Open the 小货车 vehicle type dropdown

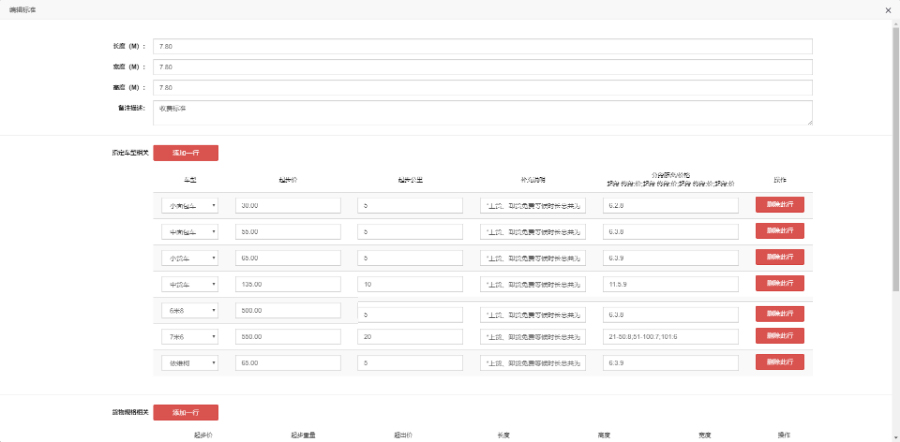189,258
